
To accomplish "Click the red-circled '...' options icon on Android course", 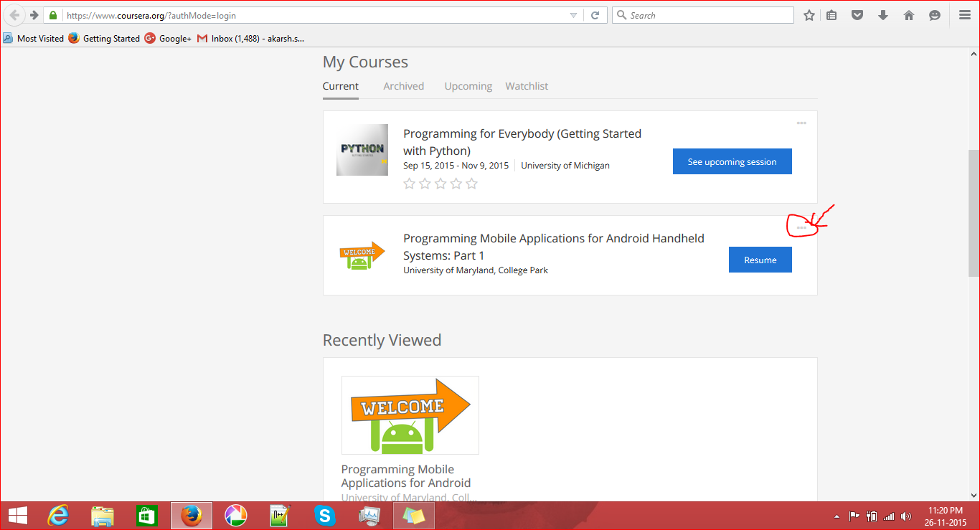I will click(x=801, y=227).
